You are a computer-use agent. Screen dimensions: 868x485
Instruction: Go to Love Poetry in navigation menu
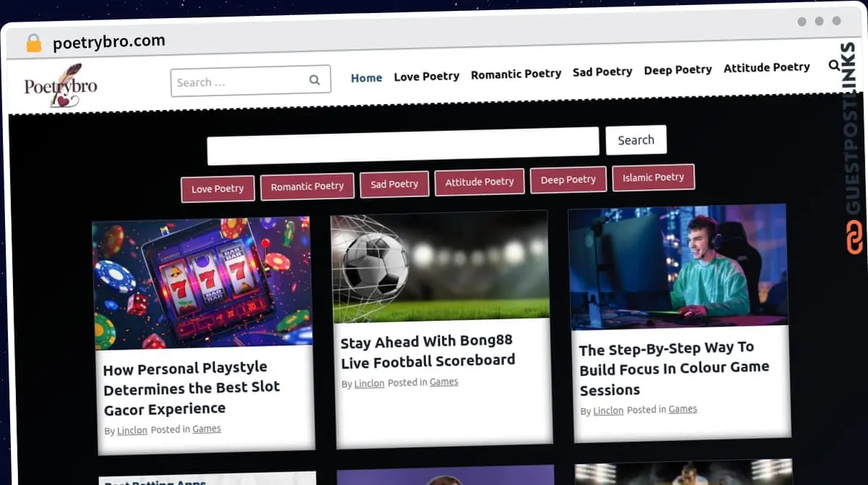click(x=426, y=76)
